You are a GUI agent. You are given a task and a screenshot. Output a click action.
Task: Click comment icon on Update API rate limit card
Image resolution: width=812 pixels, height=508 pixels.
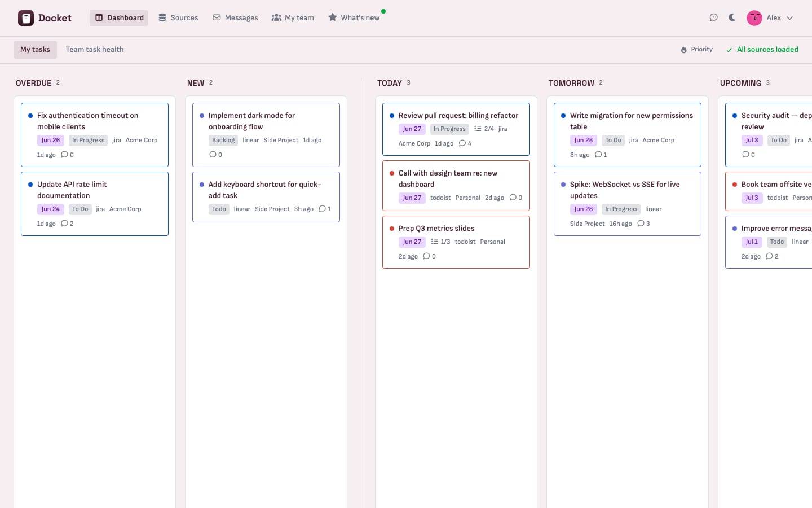[64, 224]
